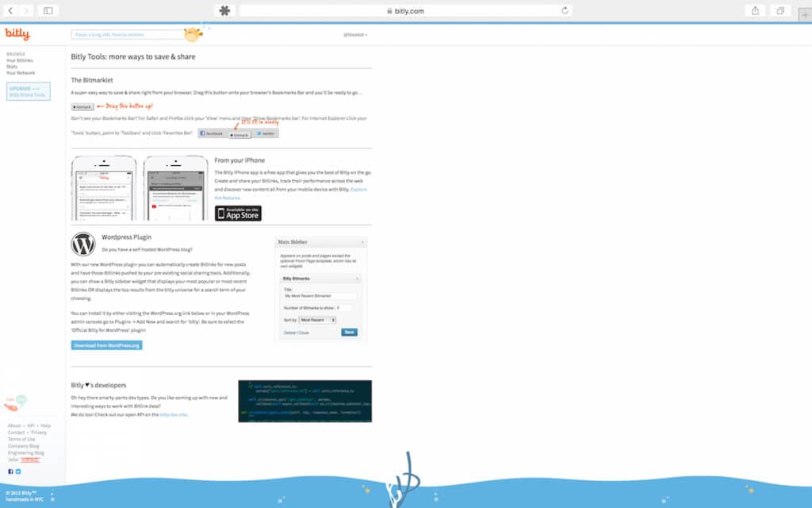
Task: Click the bitmark bookmarklet button
Action: [x=82, y=107]
